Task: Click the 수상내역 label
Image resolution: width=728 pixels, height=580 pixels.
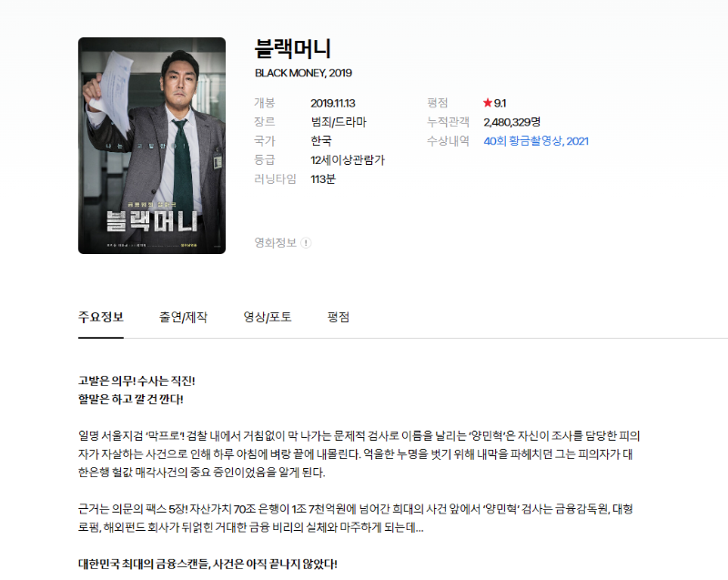Action: click(x=448, y=141)
